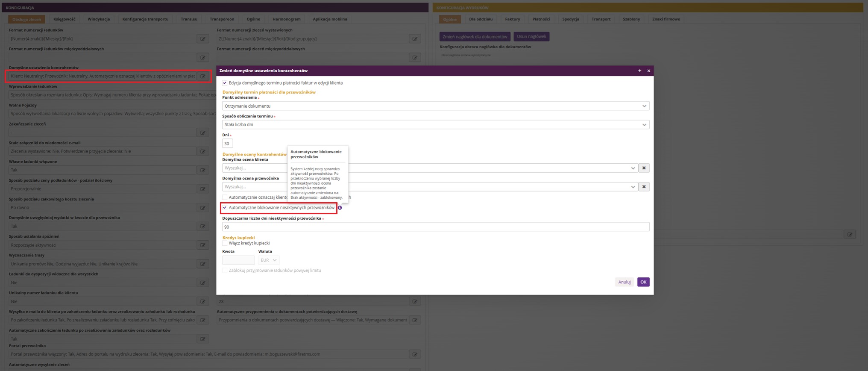Click the Dni input field
Viewport: 868px width, 371px height.
click(228, 144)
